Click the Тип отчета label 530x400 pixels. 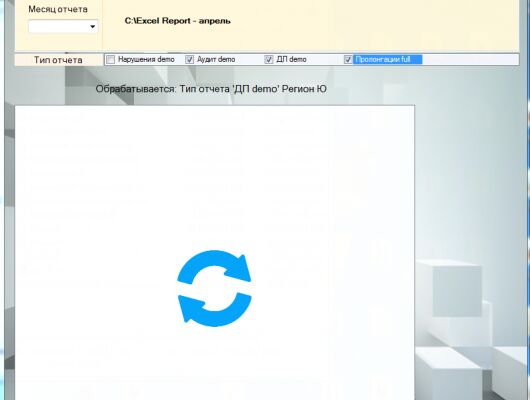click(x=58, y=60)
